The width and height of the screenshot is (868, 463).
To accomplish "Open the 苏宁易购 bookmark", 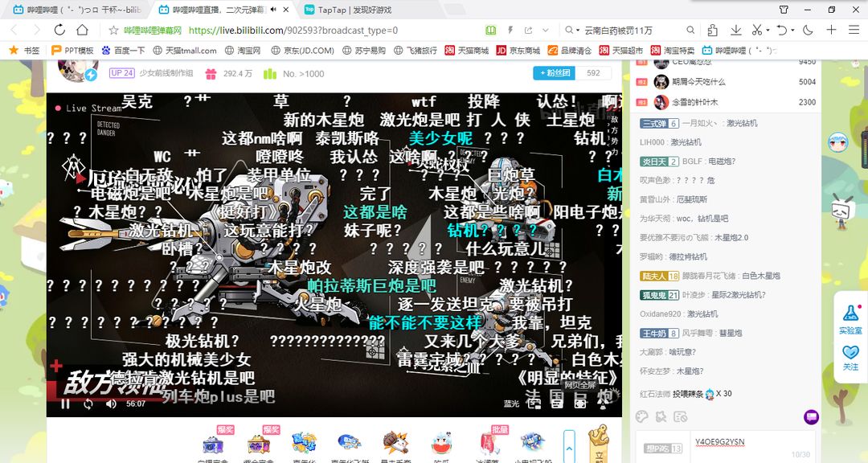I will click(364, 51).
